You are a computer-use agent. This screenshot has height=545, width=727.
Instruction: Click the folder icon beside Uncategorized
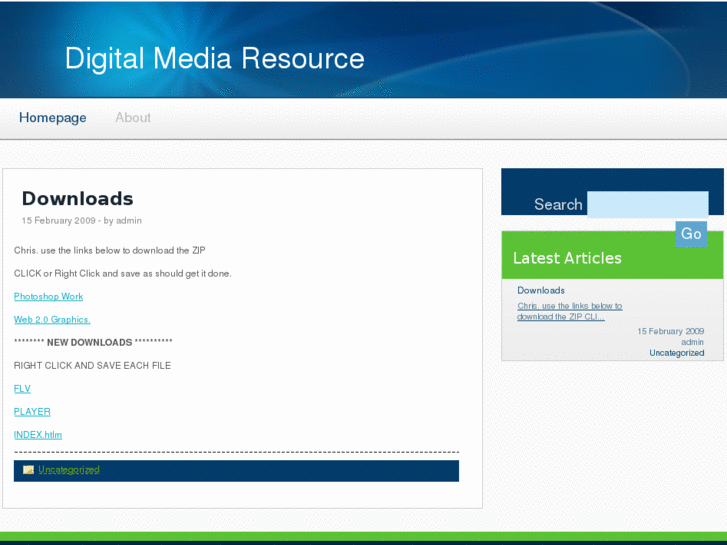point(28,470)
